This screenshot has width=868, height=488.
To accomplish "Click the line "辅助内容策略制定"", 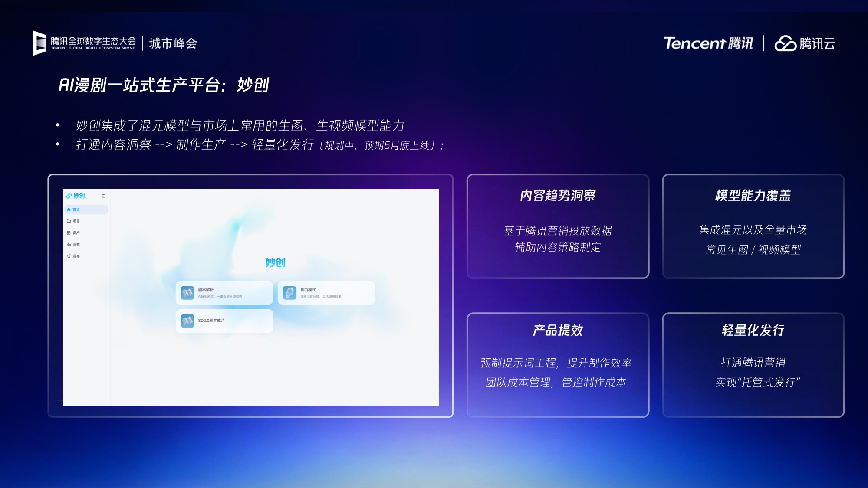I will (558, 247).
